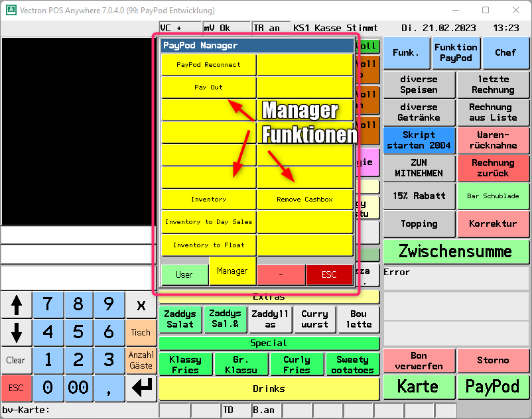Click the keypad ESC key
Screen dimensions: 532x419
[x=17, y=388]
